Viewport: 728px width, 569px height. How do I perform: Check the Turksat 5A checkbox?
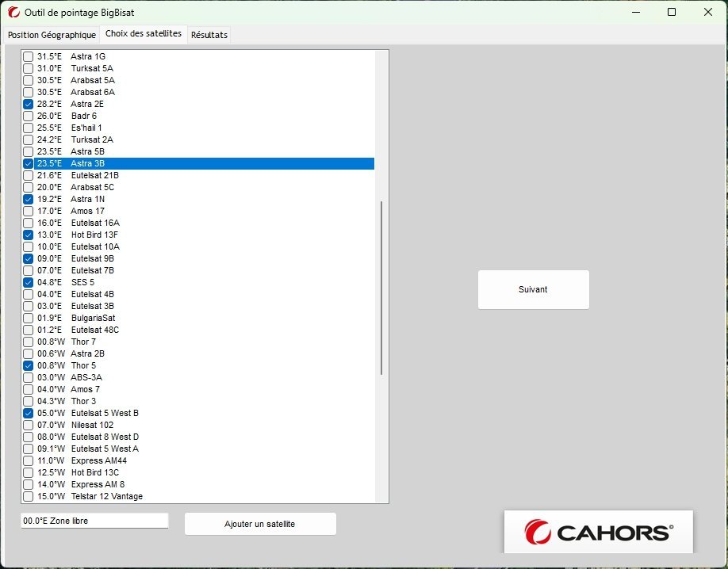(x=29, y=68)
